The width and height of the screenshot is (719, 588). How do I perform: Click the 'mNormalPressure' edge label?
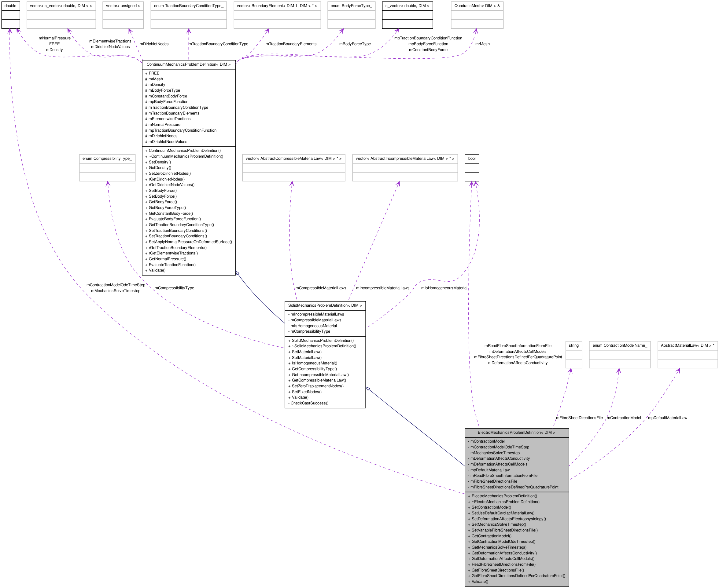coord(55,38)
